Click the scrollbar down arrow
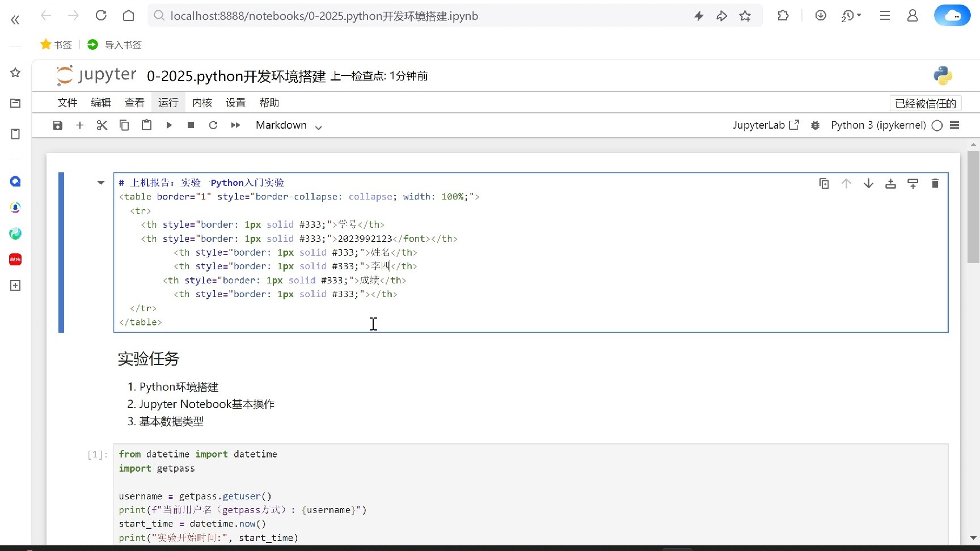 coord(974,538)
